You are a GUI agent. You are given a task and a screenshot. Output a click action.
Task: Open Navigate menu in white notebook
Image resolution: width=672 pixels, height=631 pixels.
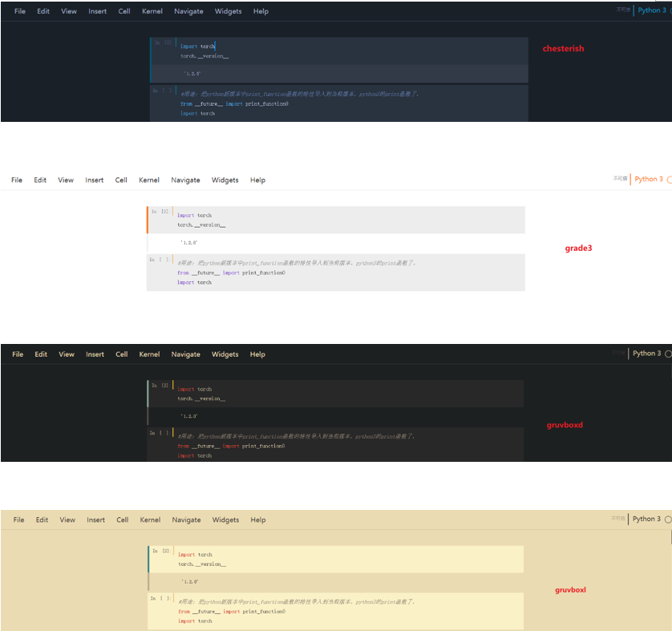185,180
